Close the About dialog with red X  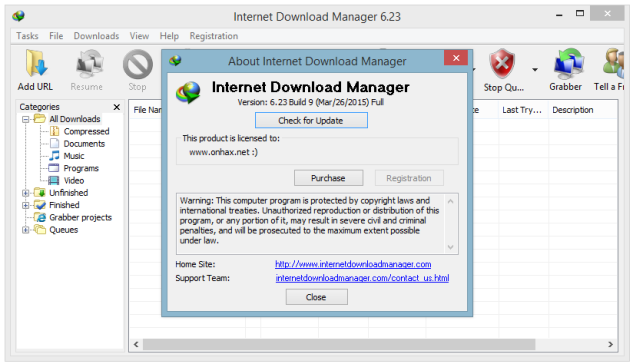[456, 58]
